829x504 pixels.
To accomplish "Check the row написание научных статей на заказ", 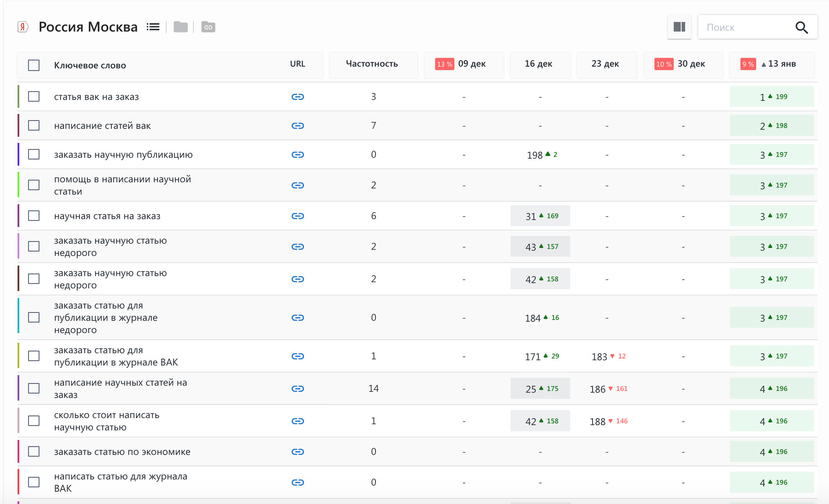I will point(34,388).
